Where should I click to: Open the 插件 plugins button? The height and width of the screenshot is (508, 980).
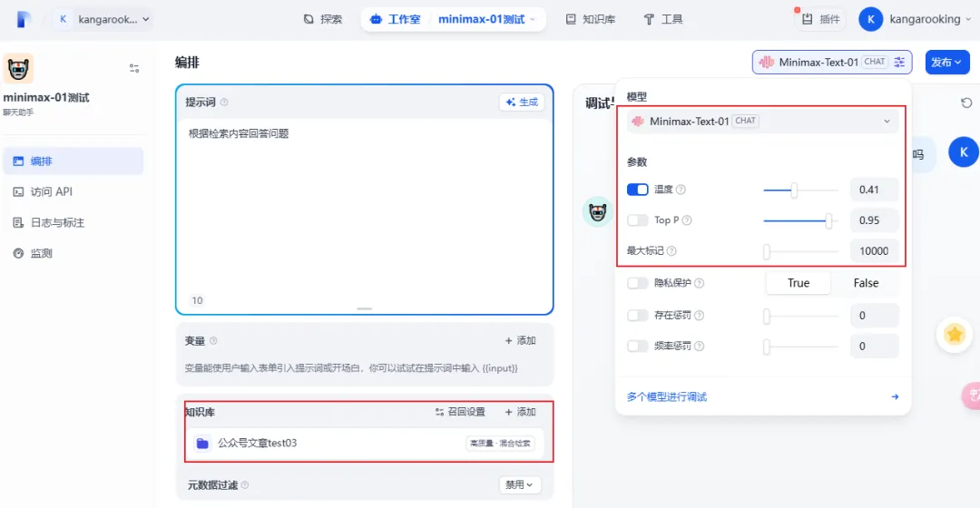820,19
